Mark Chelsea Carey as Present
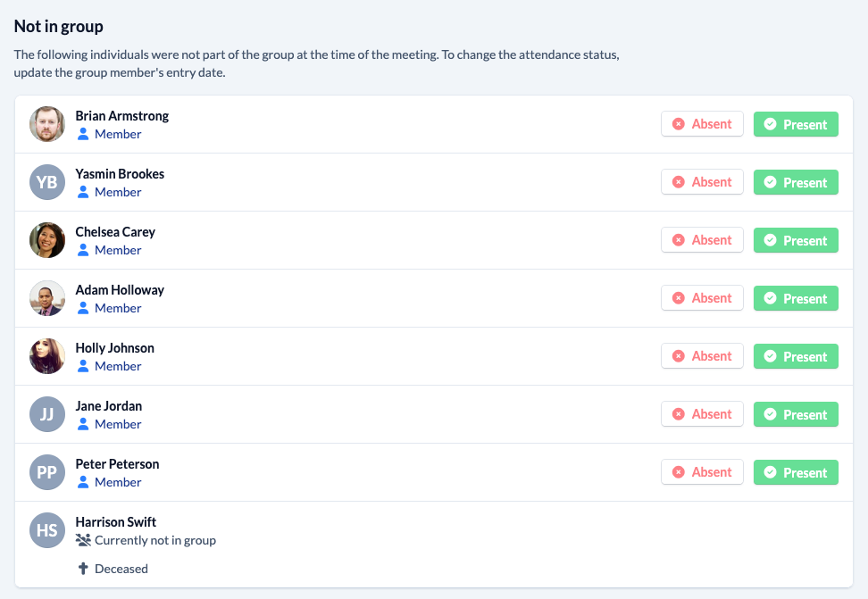The width and height of the screenshot is (868, 599). coord(796,240)
